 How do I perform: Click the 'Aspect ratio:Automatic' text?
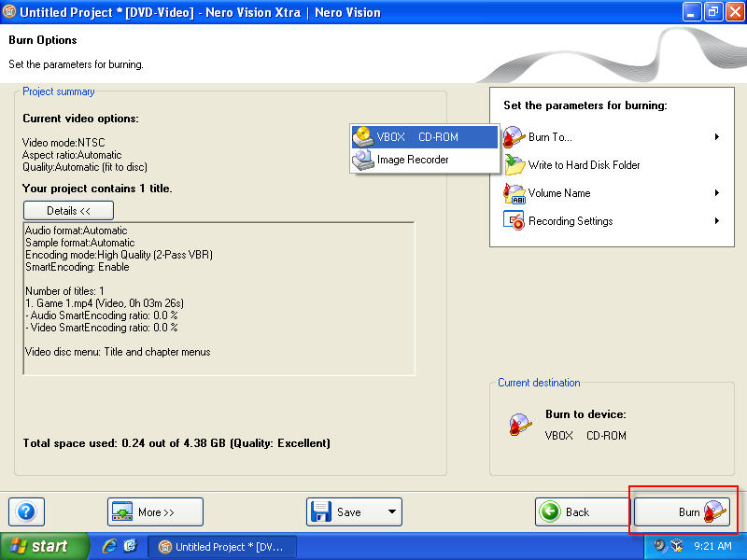pyautogui.click(x=72, y=155)
